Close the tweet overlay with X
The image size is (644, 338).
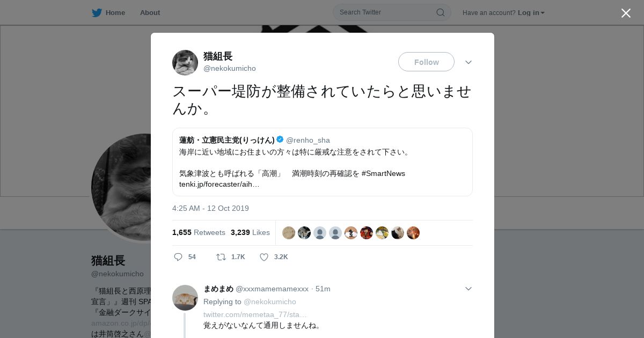point(626,13)
